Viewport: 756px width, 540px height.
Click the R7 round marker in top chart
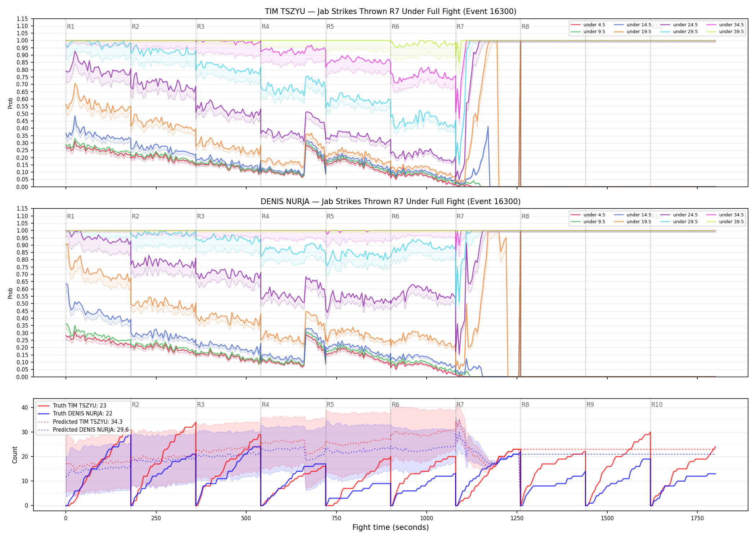pos(460,27)
